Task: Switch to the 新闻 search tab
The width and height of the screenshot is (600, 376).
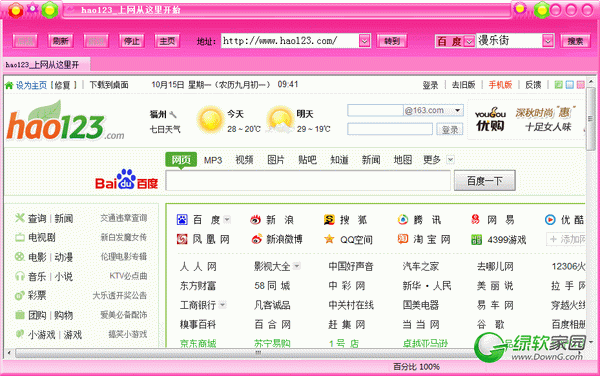Action: (x=371, y=160)
